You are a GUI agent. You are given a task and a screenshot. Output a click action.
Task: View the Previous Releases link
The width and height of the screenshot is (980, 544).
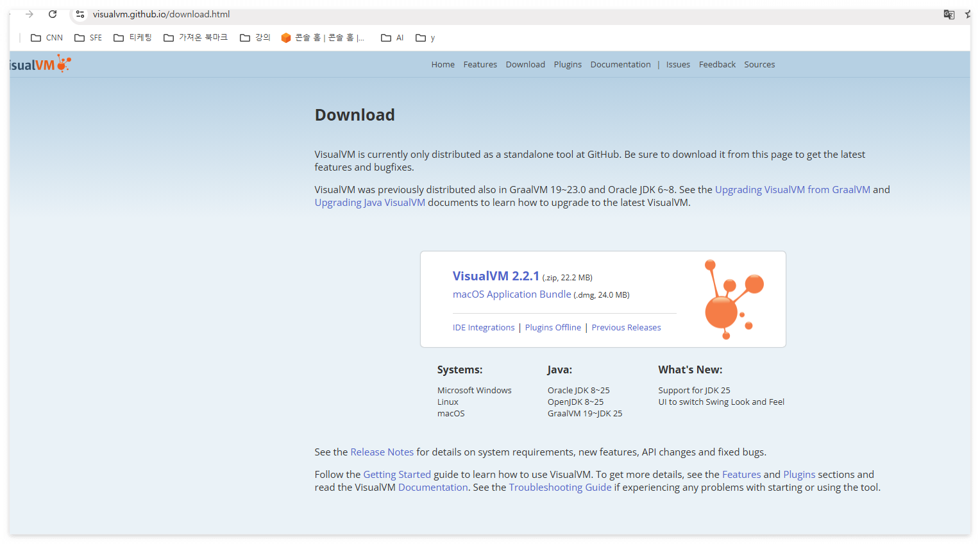click(x=626, y=328)
